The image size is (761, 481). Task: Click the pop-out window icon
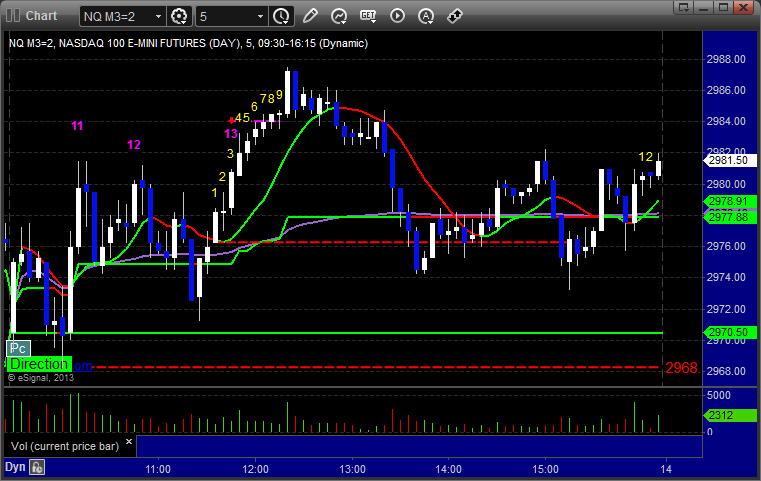684,7
